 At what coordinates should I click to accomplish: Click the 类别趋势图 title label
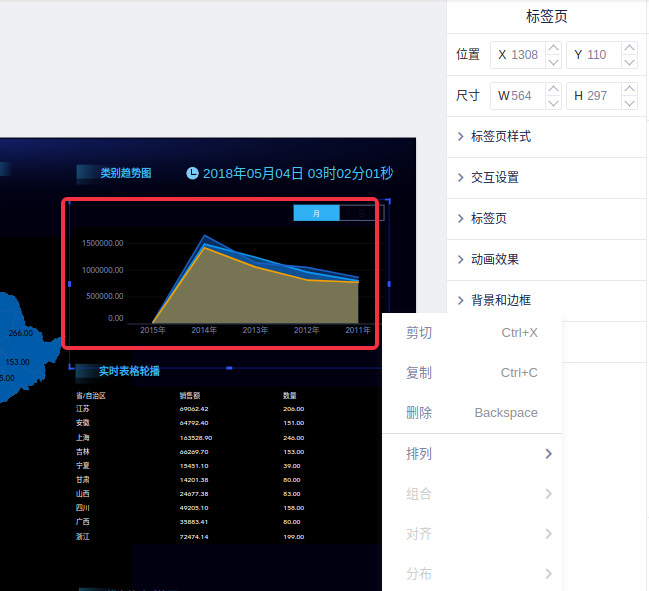coord(125,173)
